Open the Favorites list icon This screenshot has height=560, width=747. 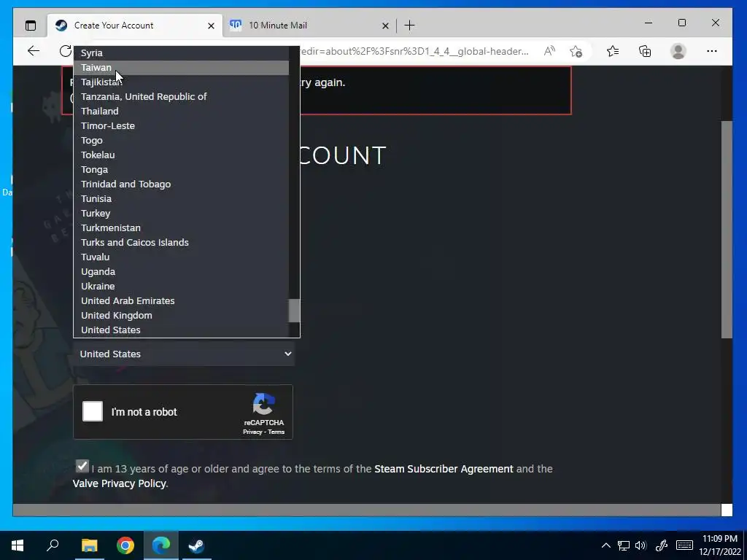pyautogui.click(x=613, y=51)
